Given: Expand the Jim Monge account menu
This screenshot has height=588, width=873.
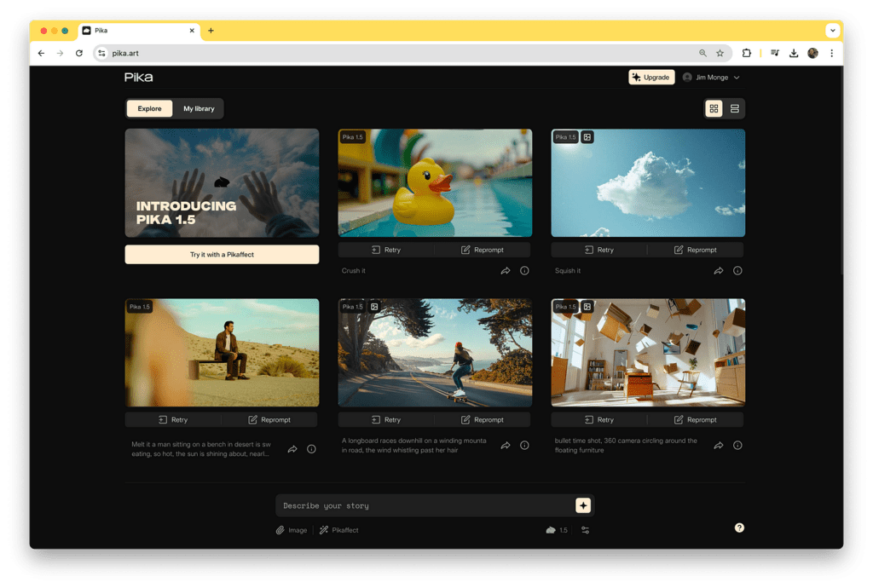Looking at the screenshot, I should pyautogui.click(x=711, y=78).
